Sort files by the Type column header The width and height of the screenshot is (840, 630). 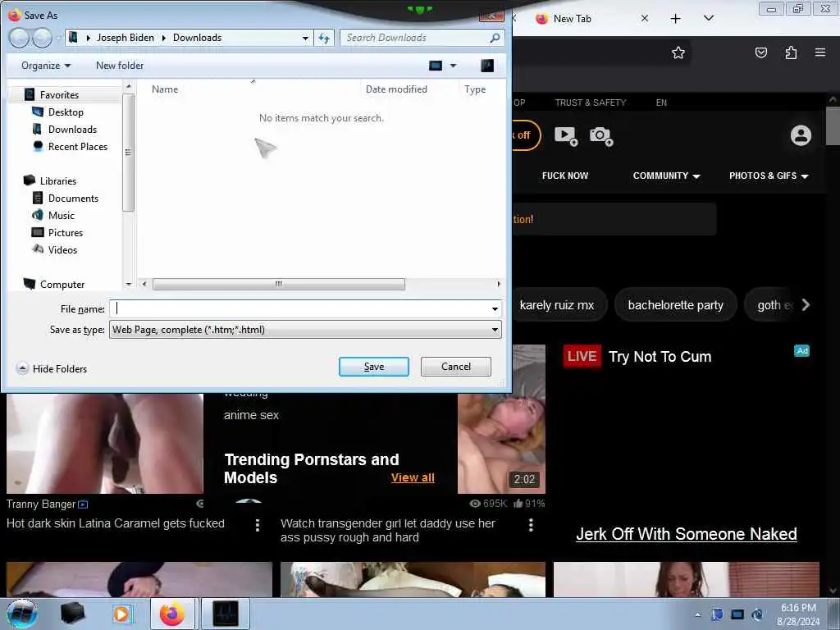pos(475,89)
